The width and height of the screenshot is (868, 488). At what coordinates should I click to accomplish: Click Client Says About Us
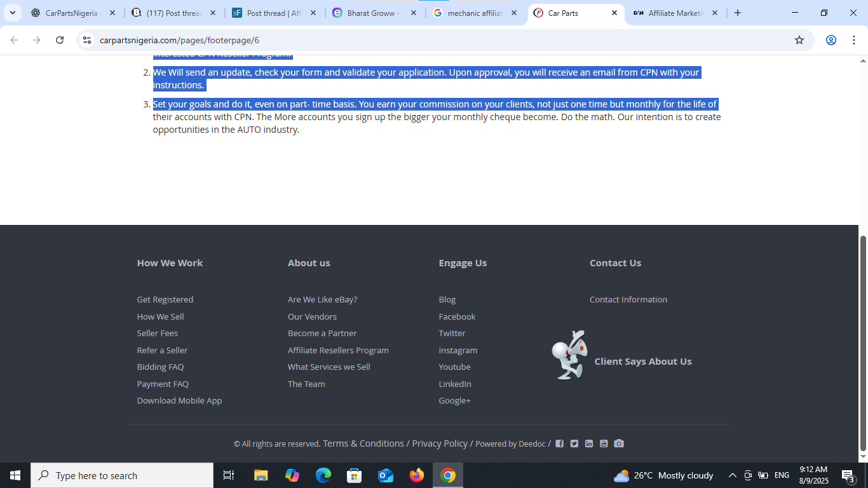point(643,361)
